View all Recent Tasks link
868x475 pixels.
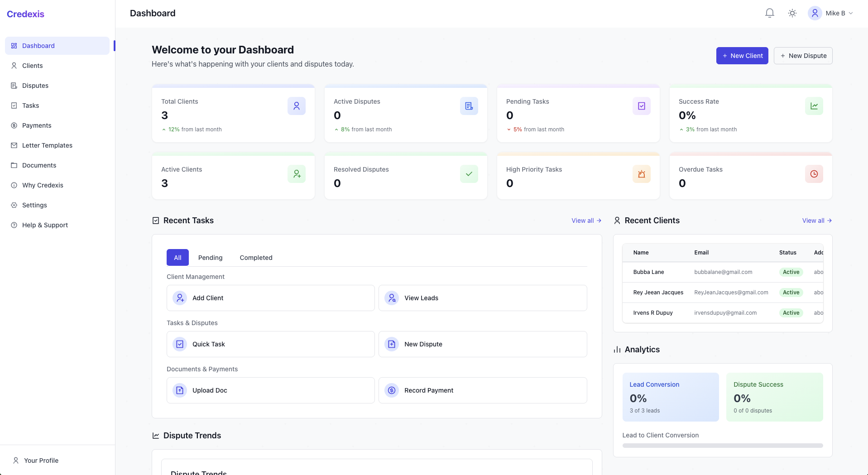[586, 221]
